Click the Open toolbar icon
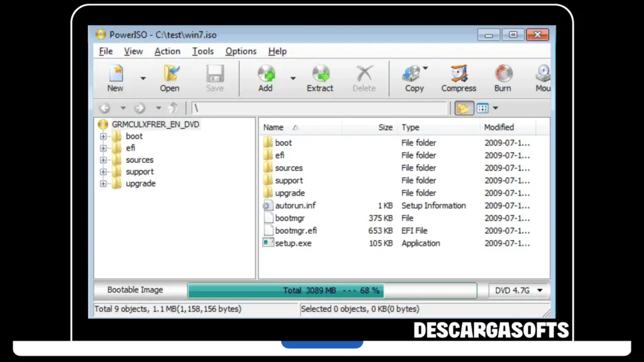This screenshot has width=644, height=362. pos(169,77)
